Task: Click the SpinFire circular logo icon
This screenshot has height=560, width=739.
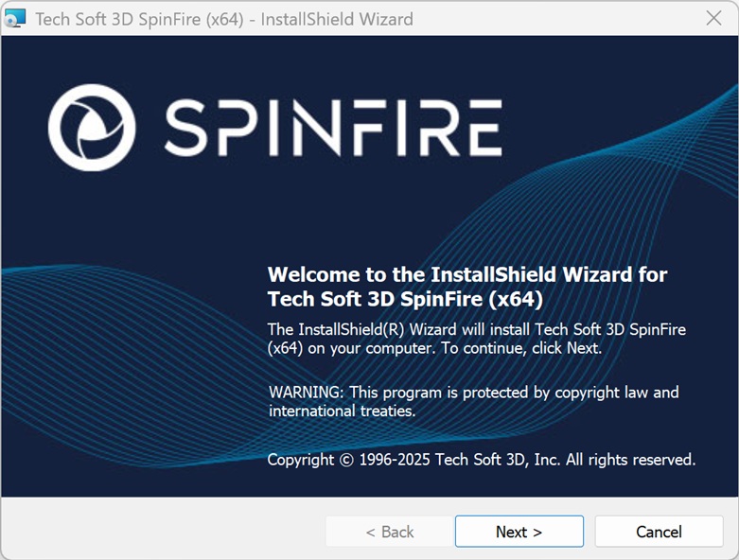Action: coord(91,126)
